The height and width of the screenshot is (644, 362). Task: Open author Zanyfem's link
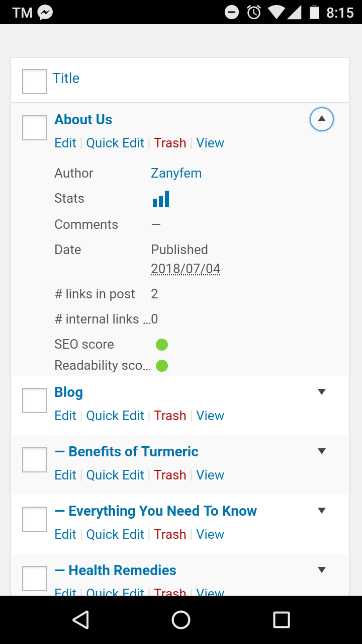[x=176, y=173]
